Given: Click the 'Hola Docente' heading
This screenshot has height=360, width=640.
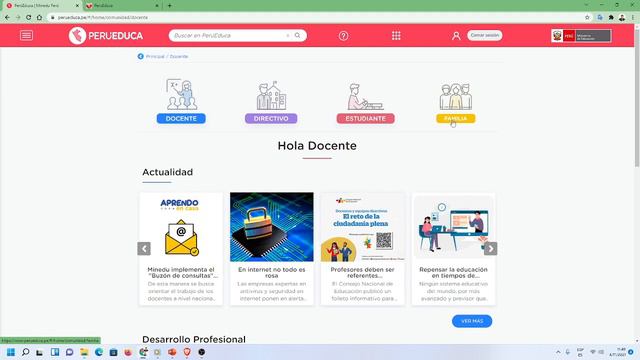Looking at the screenshot, I should coord(317,146).
